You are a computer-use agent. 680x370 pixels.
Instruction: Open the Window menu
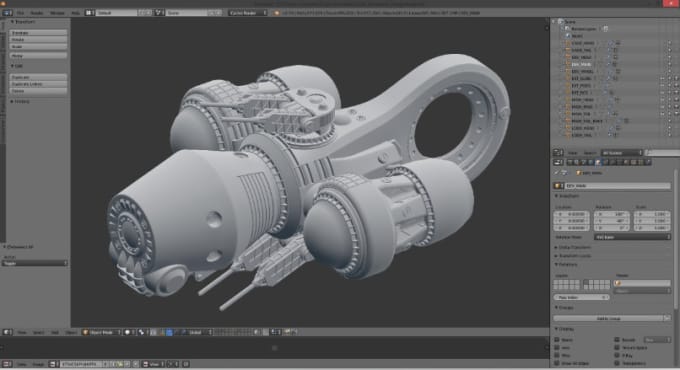57,13
